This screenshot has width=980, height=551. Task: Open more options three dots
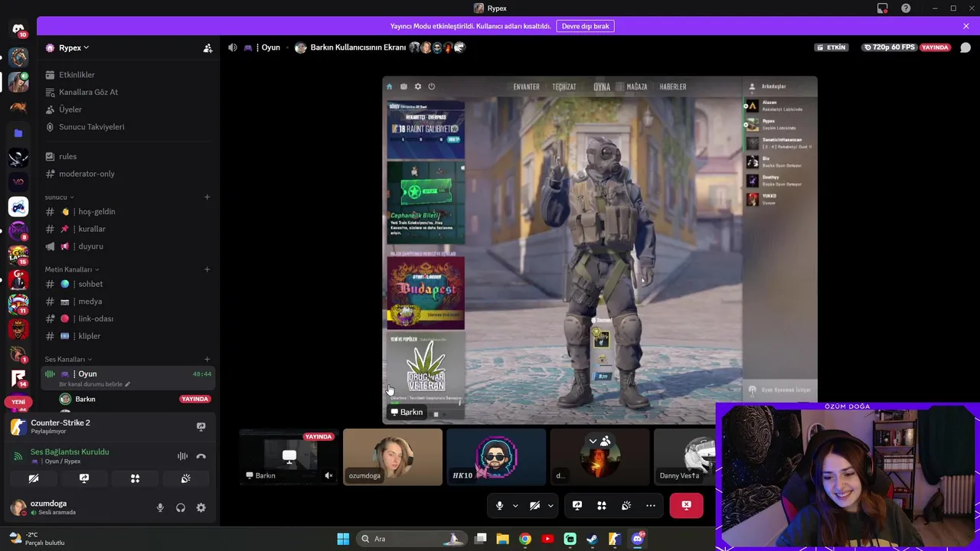coord(651,505)
